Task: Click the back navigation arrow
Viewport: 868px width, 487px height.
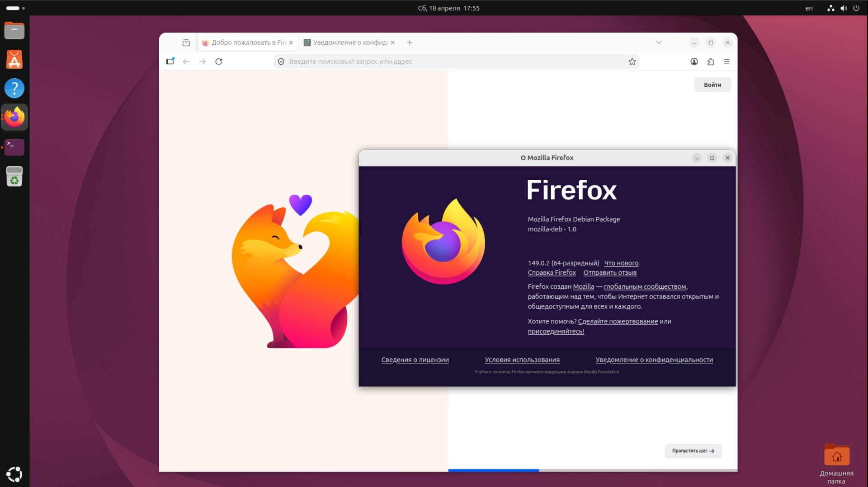Action: pos(186,61)
